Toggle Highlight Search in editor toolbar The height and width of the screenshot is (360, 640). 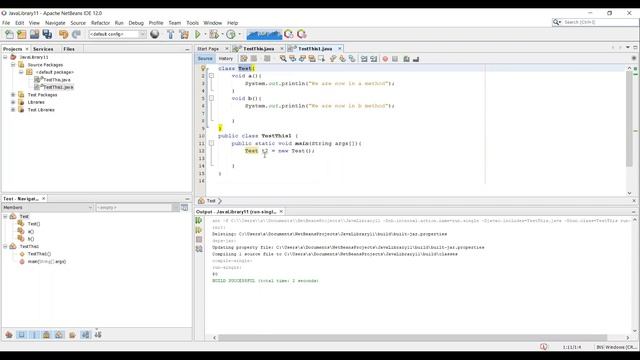click(312, 59)
